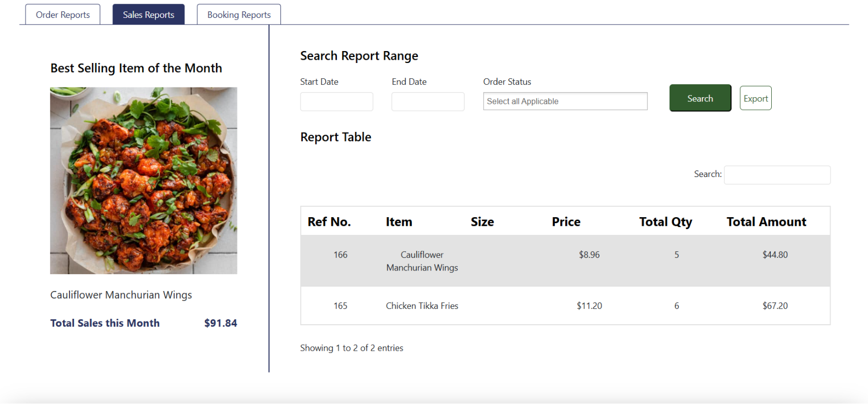Viewport: 868px width, 410px height.
Task: Sort table by Item column header
Action: [399, 222]
